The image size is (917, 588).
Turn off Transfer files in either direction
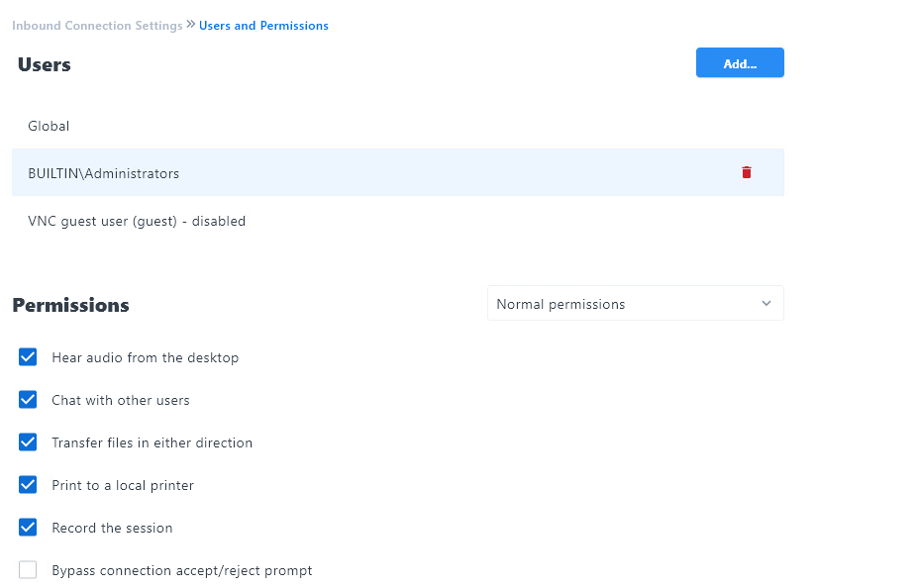[28, 441]
